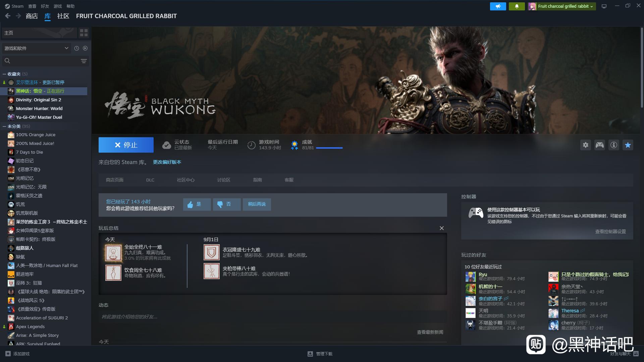Click the 饮食周全七十八难 achievement icon

(x=113, y=273)
